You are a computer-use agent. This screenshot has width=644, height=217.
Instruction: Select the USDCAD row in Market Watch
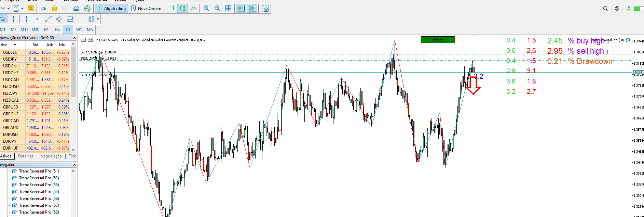tap(35, 80)
